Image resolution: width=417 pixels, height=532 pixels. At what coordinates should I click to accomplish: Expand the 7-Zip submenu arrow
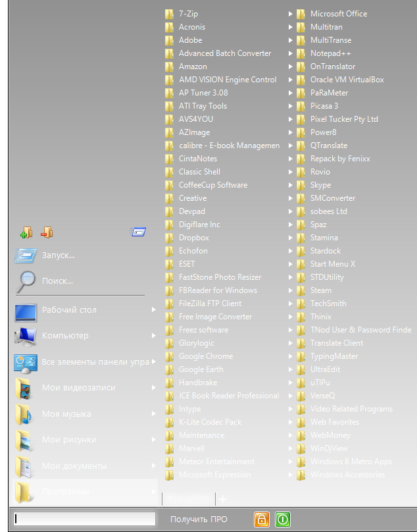pos(290,14)
